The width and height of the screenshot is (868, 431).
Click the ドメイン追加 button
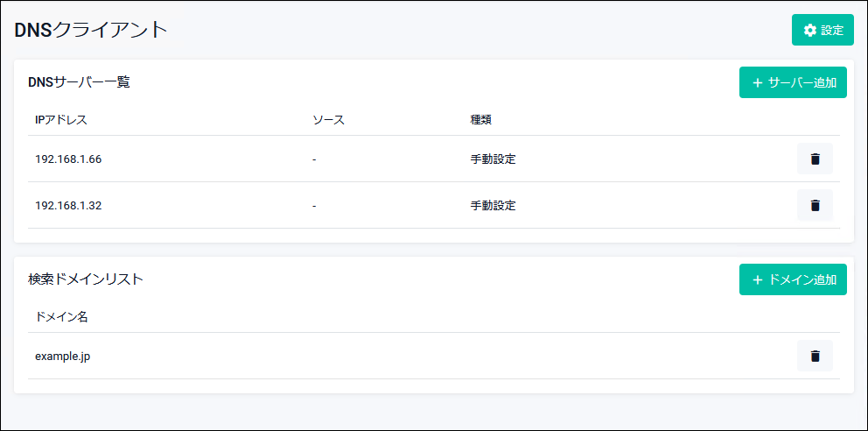[793, 279]
